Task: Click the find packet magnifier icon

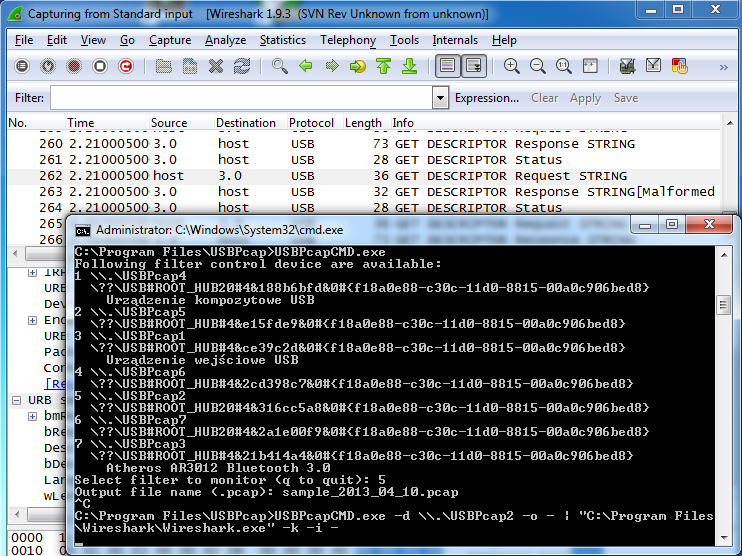Action: (280, 66)
